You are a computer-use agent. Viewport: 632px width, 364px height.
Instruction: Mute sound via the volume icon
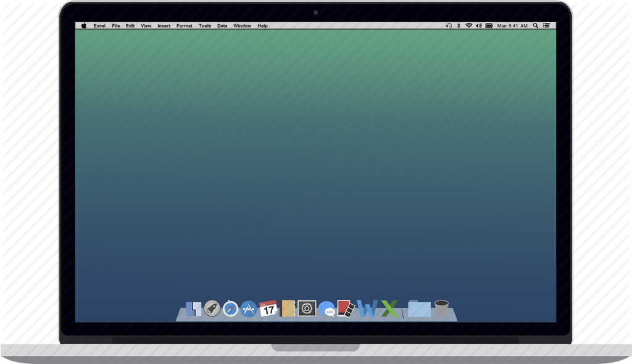click(x=480, y=26)
